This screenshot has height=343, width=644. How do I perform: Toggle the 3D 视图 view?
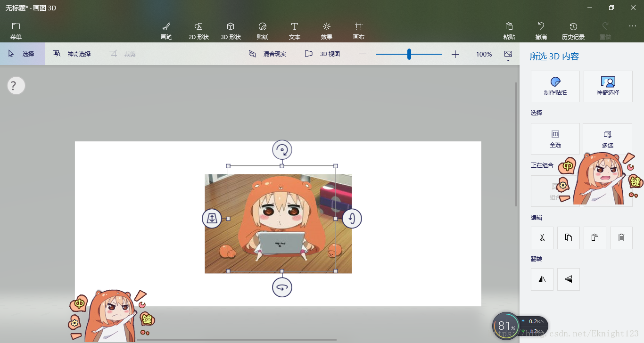322,54
